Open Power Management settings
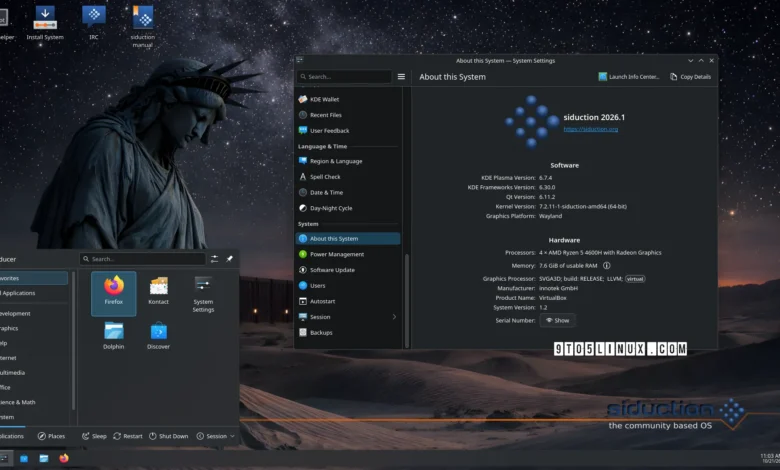Image resolution: width=780 pixels, height=470 pixels. tap(348, 254)
